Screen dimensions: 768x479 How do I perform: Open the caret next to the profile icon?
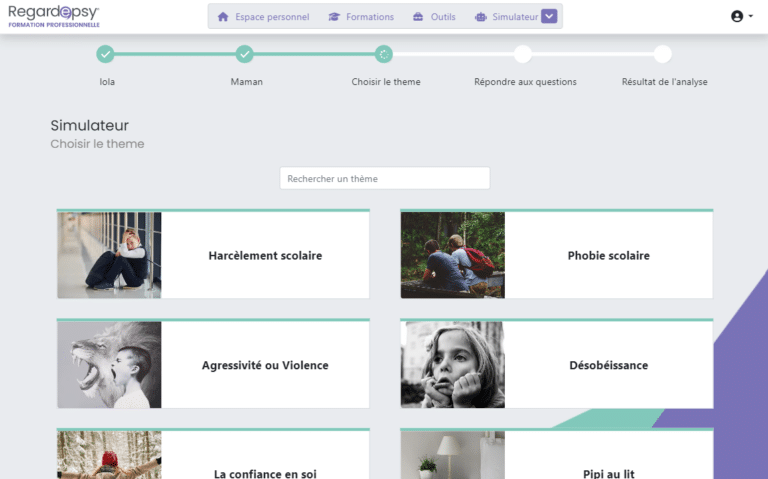pos(751,16)
